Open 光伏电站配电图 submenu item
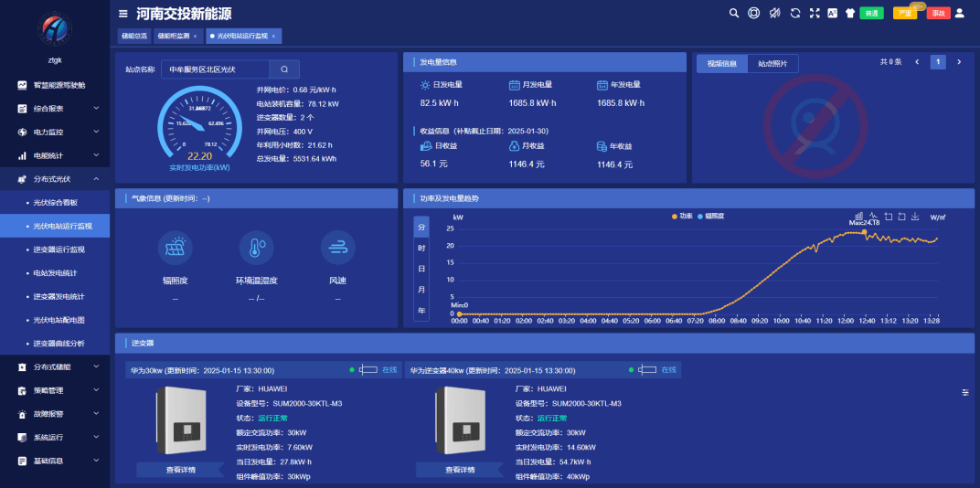The width and height of the screenshot is (980, 488). click(x=54, y=320)
